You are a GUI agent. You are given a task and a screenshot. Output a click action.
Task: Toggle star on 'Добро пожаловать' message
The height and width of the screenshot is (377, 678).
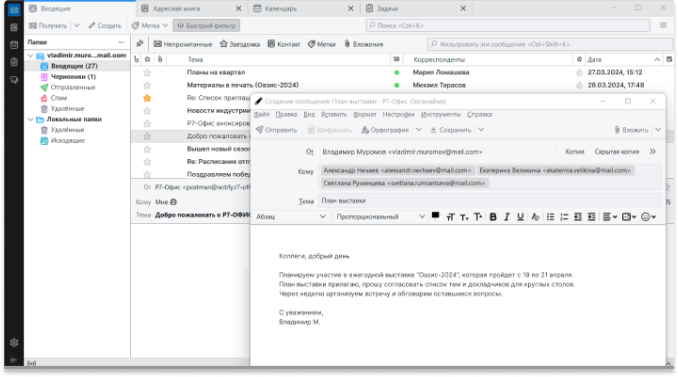click(147, 136)
